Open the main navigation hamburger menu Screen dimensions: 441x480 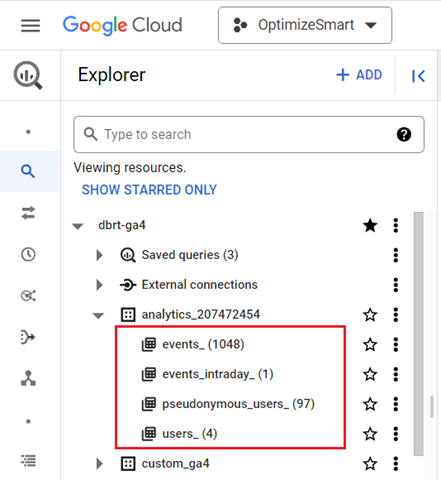click(x=30, y=25)
